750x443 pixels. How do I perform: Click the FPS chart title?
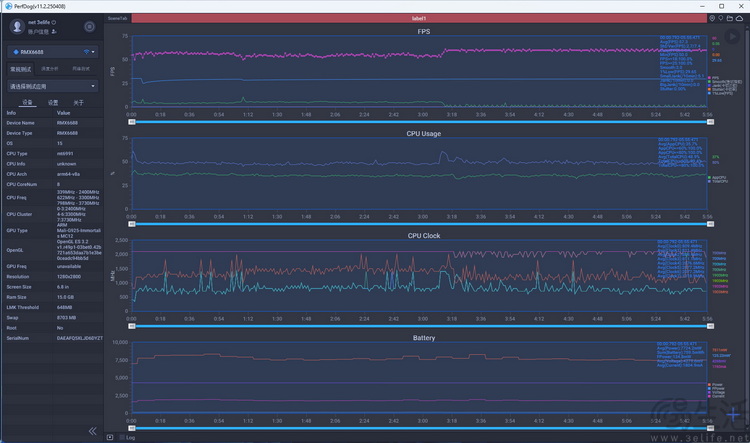pyautogui.click(x=424, y=32)
